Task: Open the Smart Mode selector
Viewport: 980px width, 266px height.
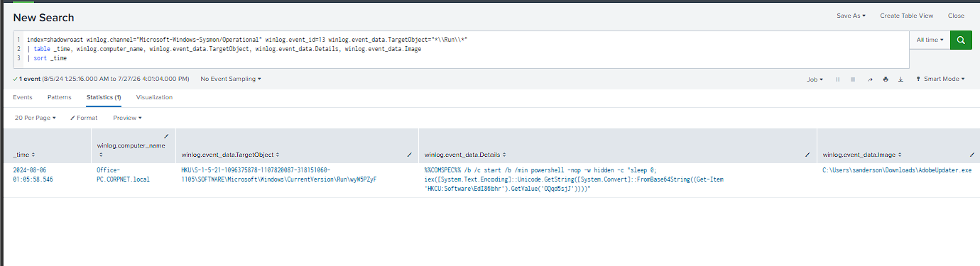Action: coord(940,79)
